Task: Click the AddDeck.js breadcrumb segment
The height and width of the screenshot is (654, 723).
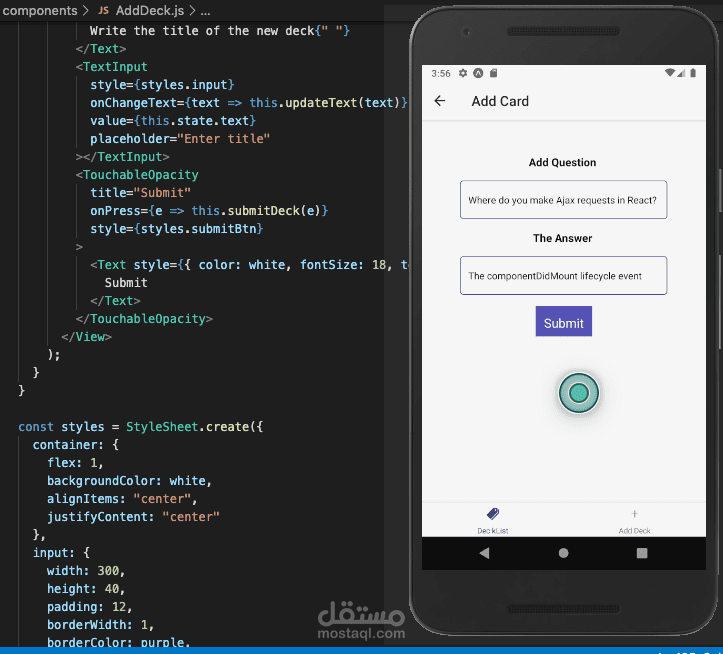Action: tap(150, 10)
